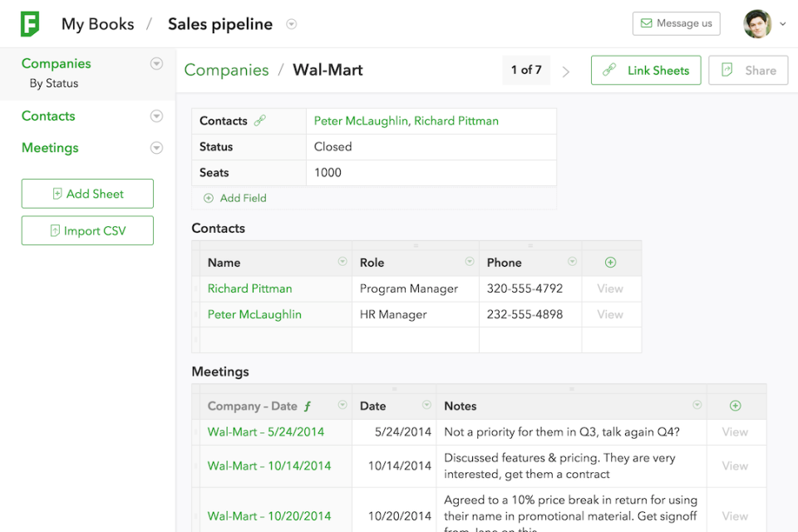Click View for Peter McLaughlin row
The image size is (798, 532).
[610, 314]
